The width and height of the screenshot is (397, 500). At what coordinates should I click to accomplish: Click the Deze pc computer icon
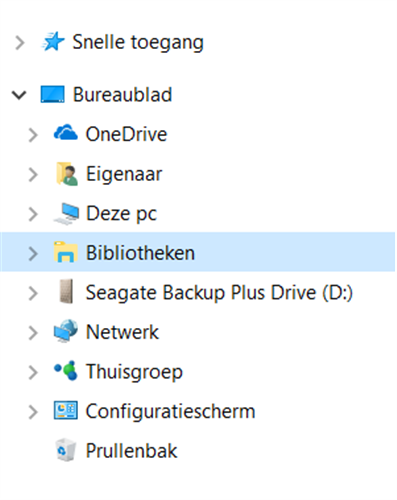point(66,214)
